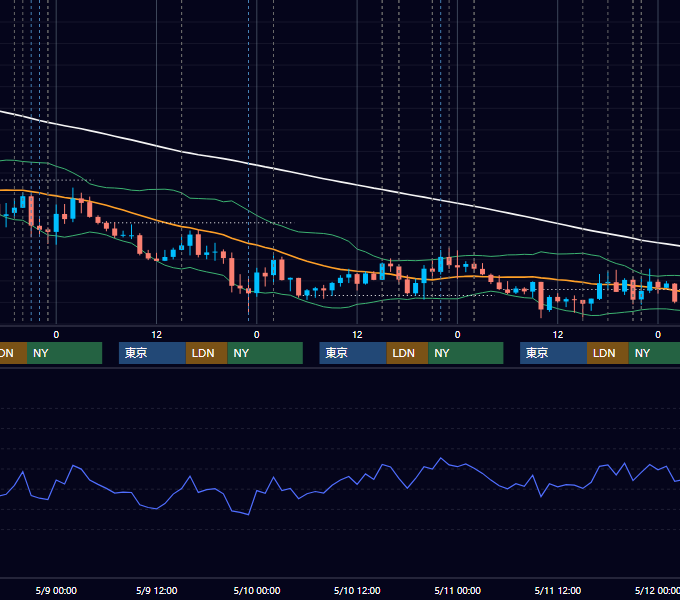Select the LDN session block on 5/9

tap(206, 353)
